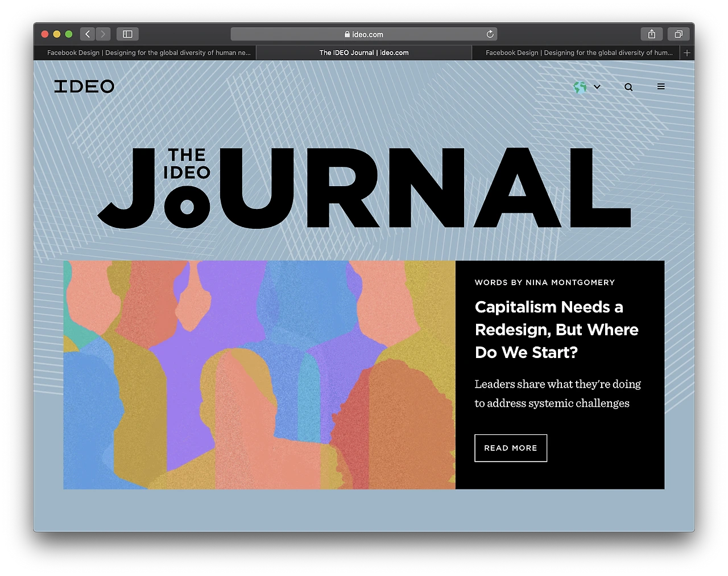Close the Safari window
The height and width of the screenshot is (576, 728).
click(x=45, y=34)
